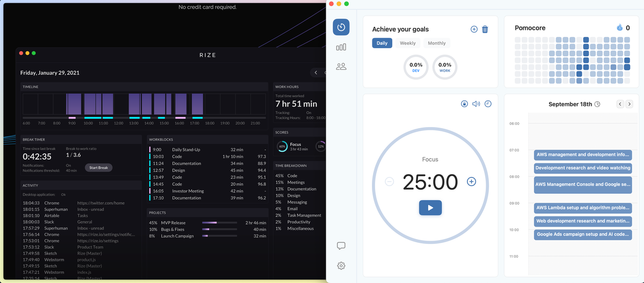This screenshot has height=283, width=644.
Task: Delete goals with the trash icon
Action: click(x=485, y=29)
